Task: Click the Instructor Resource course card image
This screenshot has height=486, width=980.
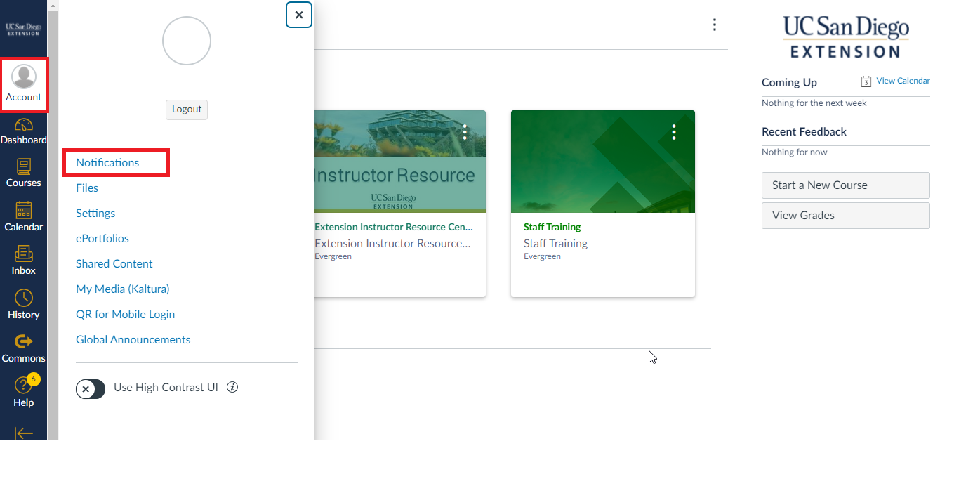Action: tap(400, 162)
